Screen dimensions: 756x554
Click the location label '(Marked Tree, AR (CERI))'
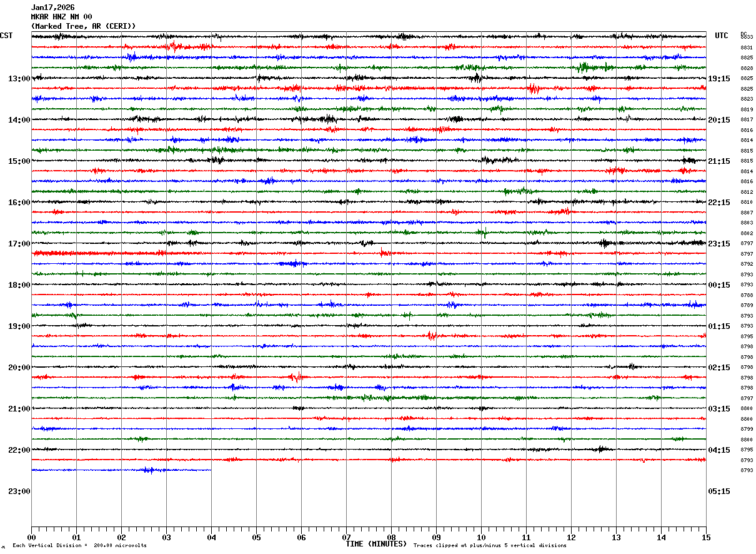[83, 26]
